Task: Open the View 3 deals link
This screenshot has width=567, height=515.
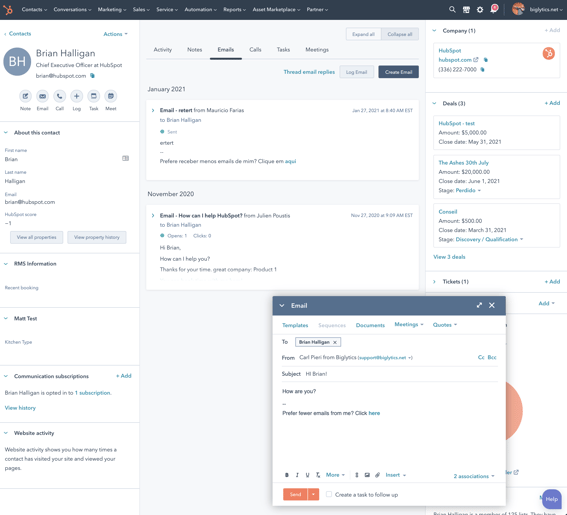Action: [449, 257]
